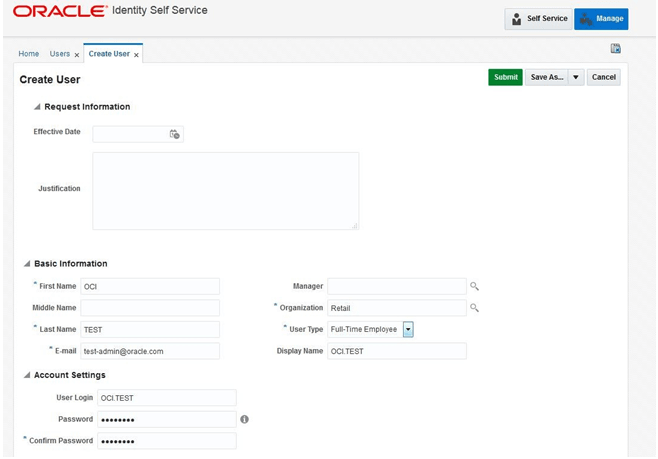
Task: Click the Effective Date calendar icon
Action: (174, 134)
